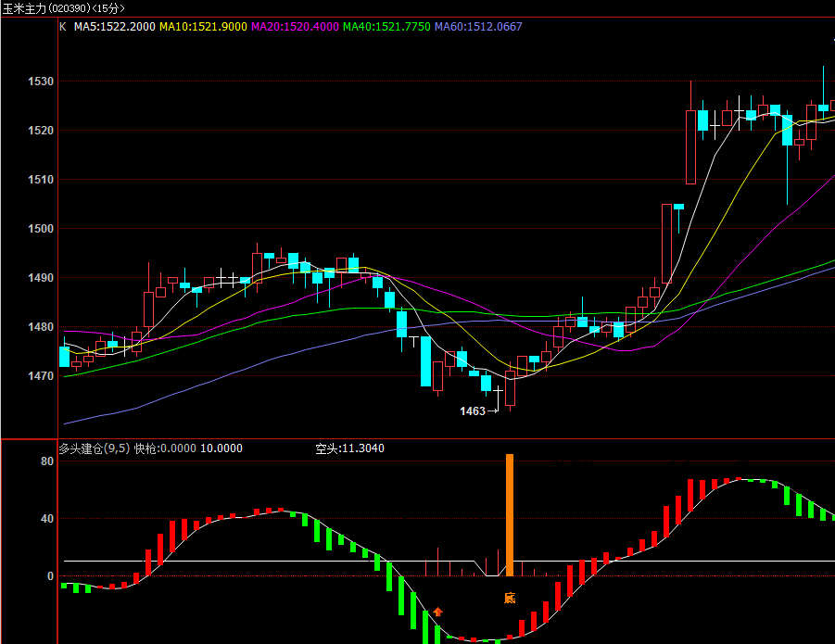Click the 0 level on indicator axis

point(51,575)
